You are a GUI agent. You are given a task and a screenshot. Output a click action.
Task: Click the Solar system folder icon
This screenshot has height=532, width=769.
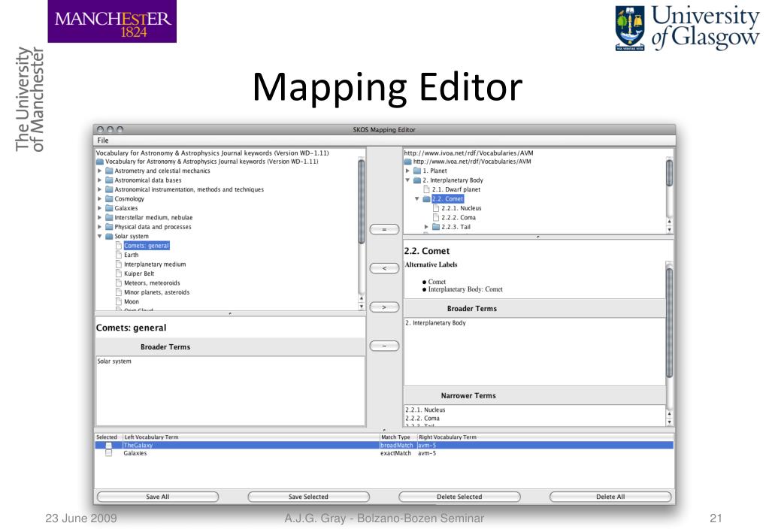[x=109, y=237]
